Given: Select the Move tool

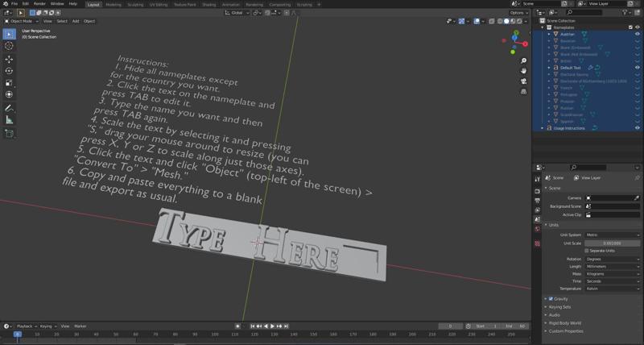Looking at the screenshot, I should pyautogui.click(x=9, y=59).
